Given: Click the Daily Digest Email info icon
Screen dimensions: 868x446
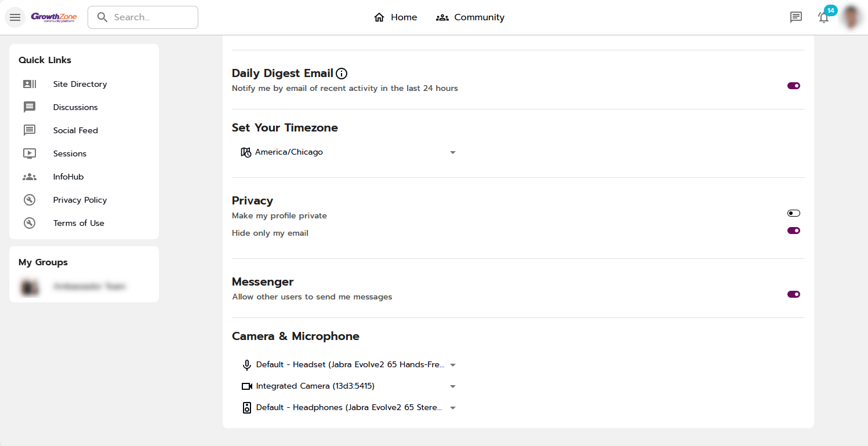Looking at the screenshot, I should 342,74.
